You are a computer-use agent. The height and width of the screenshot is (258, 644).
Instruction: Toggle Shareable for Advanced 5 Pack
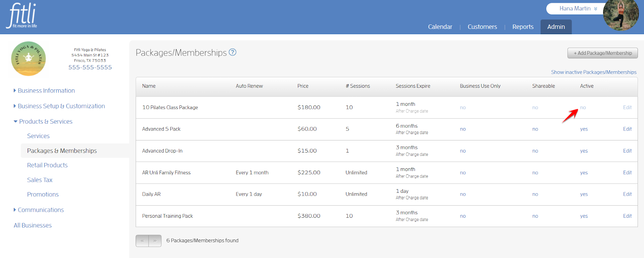(535, 129)
